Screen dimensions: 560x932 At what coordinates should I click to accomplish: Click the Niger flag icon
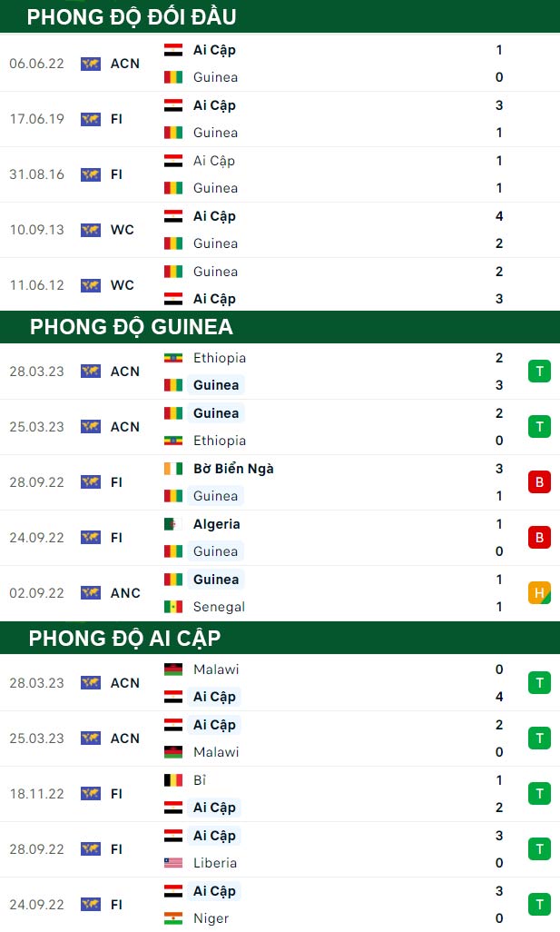pyautogui.click(x=173, y=918)
